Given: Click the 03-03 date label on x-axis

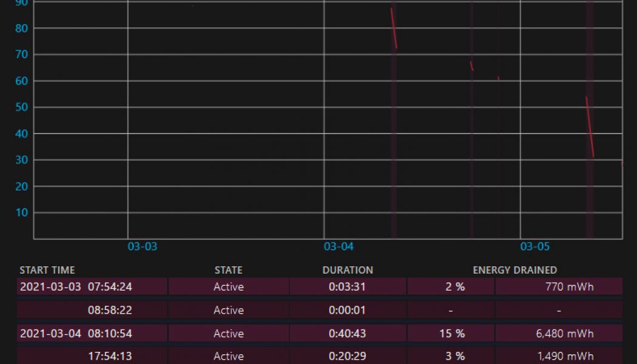Looking at the screenshot, I should click(144, 246).
